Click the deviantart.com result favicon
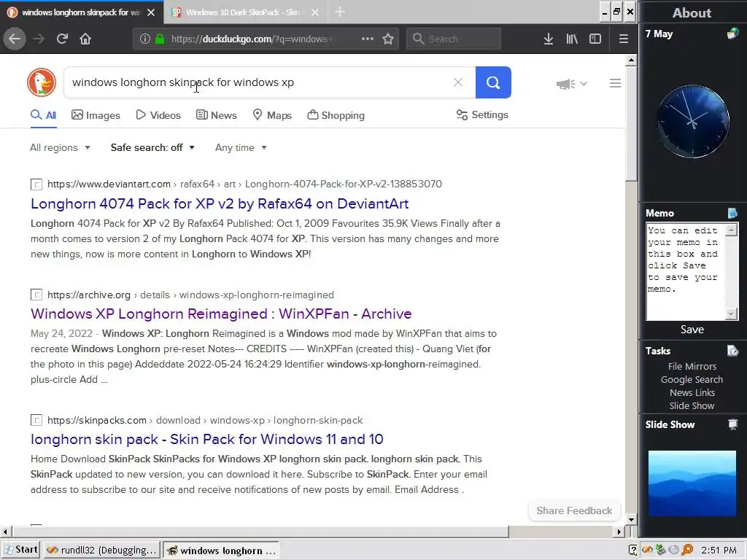This screenshot has width=747, height=560. click(x=36, y=184)
